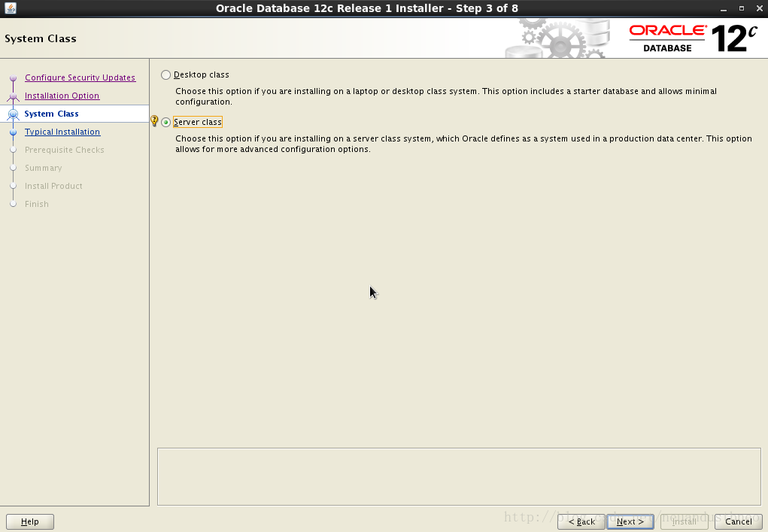The image size is (768, 532).
Task: Click the System Class step marker icon
Action: pyautogui.click(x=14, y=114)
